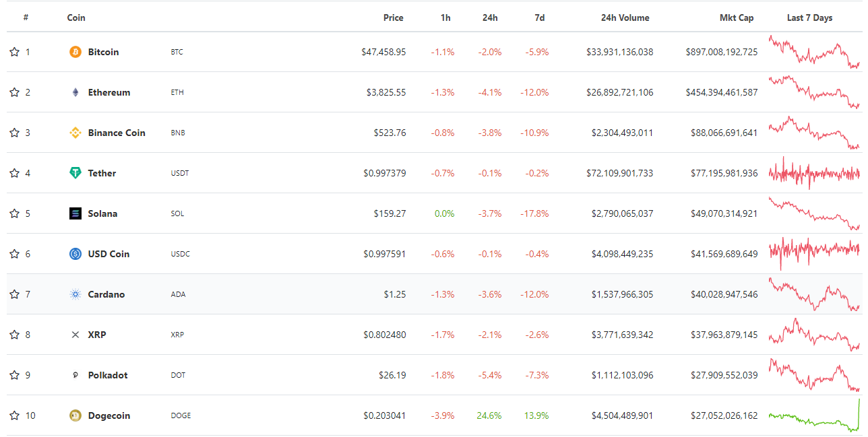The height and width of the screenshot is (437, 868).
Task: View Solana's 7-day sparkline chart
Action: (x=814, y=213)
